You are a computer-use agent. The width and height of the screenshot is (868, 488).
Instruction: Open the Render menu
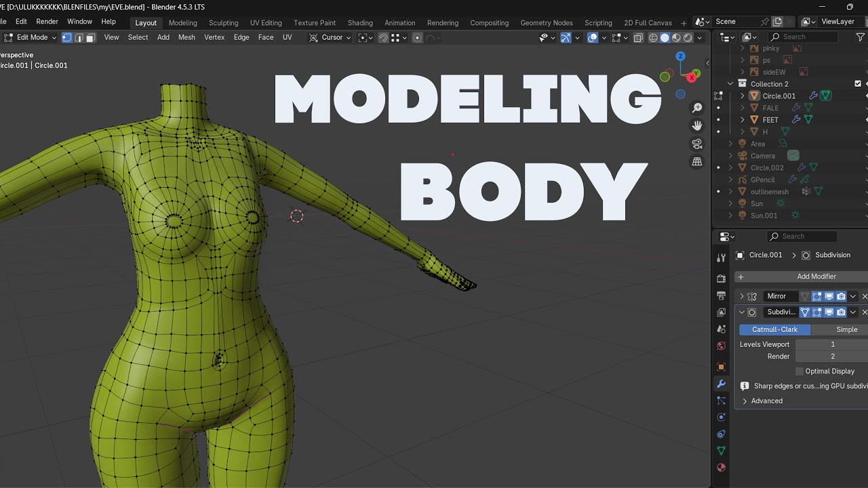47,22
